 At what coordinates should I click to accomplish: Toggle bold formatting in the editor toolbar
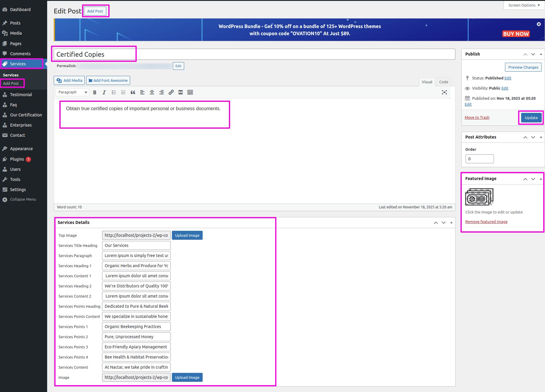pos(95,93)
